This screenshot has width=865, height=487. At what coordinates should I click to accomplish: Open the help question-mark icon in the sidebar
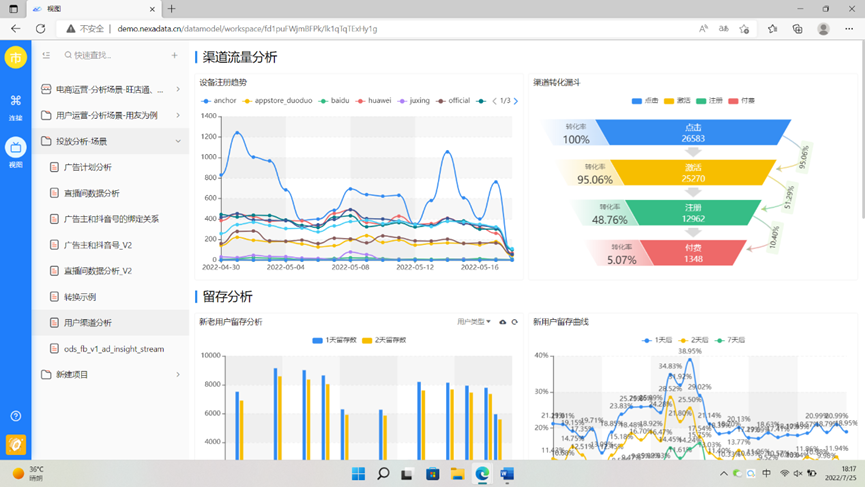(15, 416)
